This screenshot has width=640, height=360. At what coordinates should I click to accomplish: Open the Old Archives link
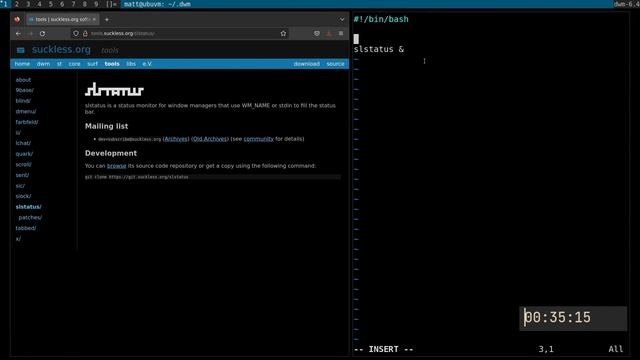[209, 139]
